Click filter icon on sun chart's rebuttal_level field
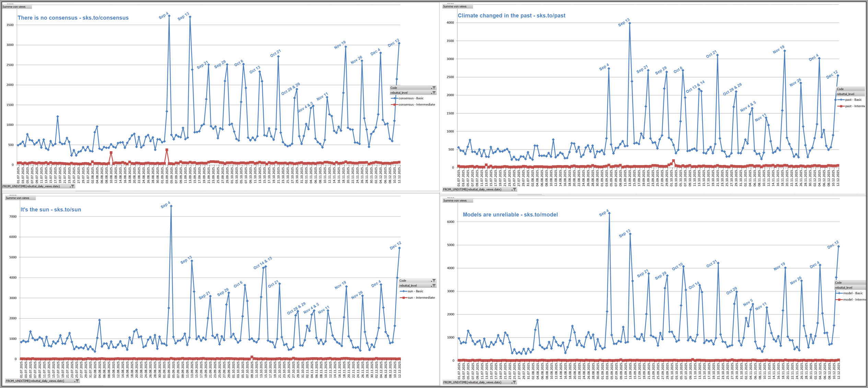Screen dimensions: 868x388 (x=434, y=285)
